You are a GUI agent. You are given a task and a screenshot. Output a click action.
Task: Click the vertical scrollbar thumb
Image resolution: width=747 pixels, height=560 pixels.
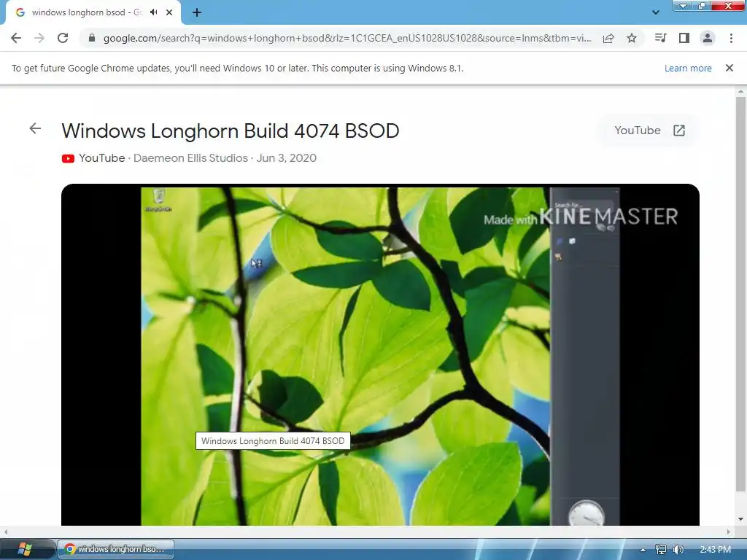[x=740, y=294]
